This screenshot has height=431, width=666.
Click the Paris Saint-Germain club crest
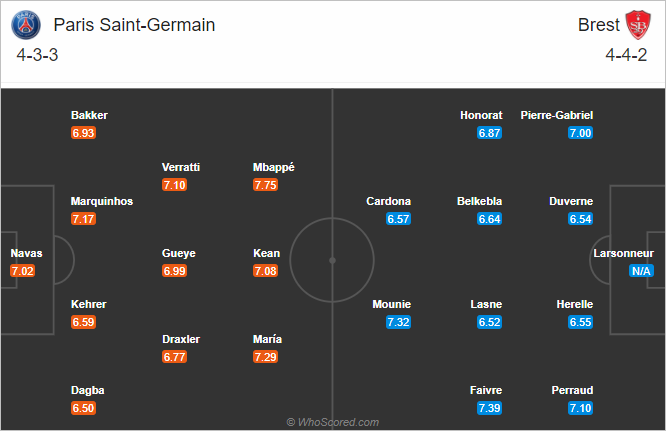pos(26,25)
